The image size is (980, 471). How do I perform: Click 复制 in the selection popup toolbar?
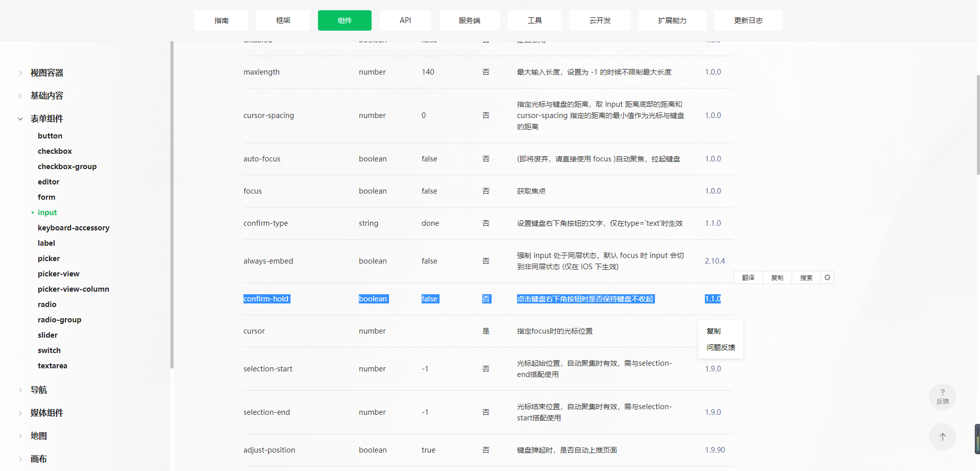777,277
